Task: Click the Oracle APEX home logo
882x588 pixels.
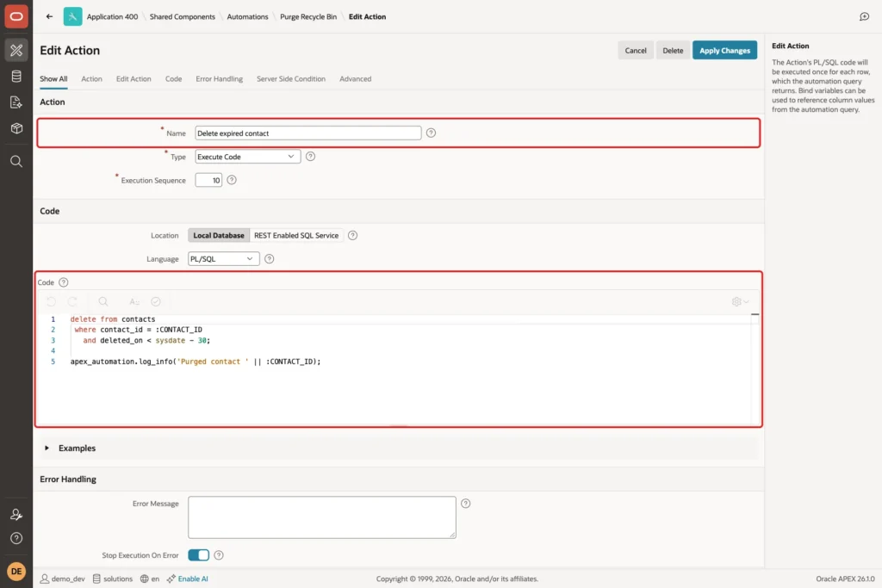Action: (x=16, y=16)
